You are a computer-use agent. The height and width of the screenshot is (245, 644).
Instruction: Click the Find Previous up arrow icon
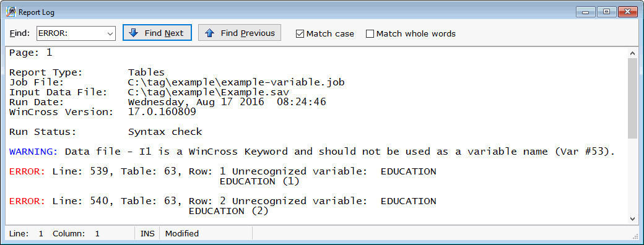pos(209,33)
